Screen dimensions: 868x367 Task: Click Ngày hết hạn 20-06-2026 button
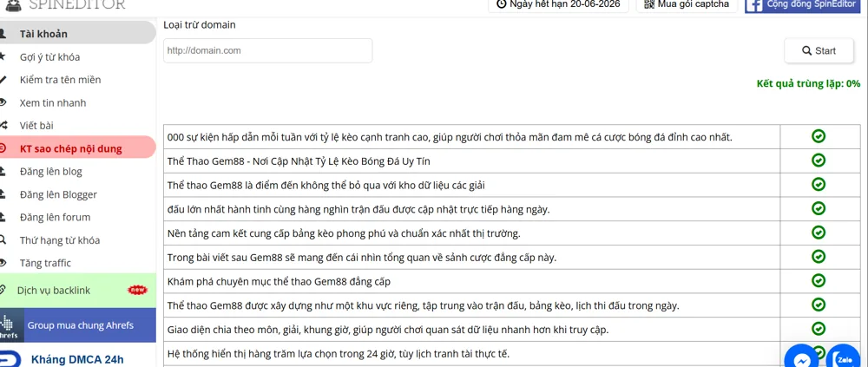[558, 4]
